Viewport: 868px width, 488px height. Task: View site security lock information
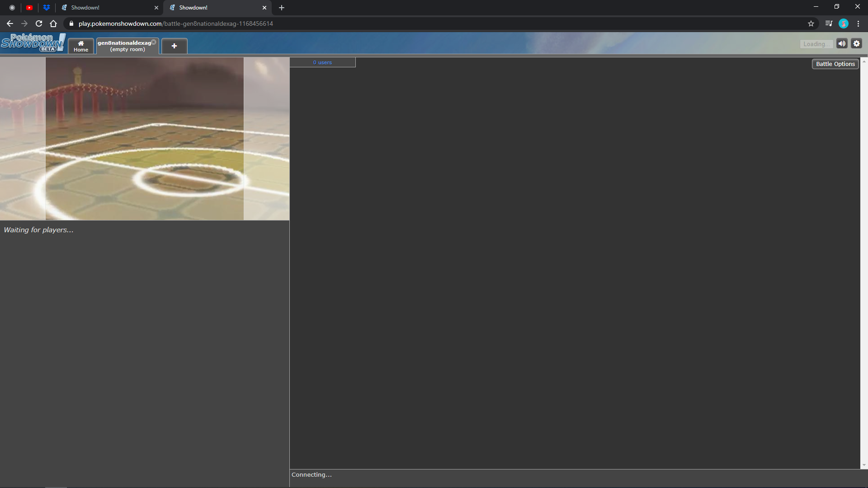[71, 23]
